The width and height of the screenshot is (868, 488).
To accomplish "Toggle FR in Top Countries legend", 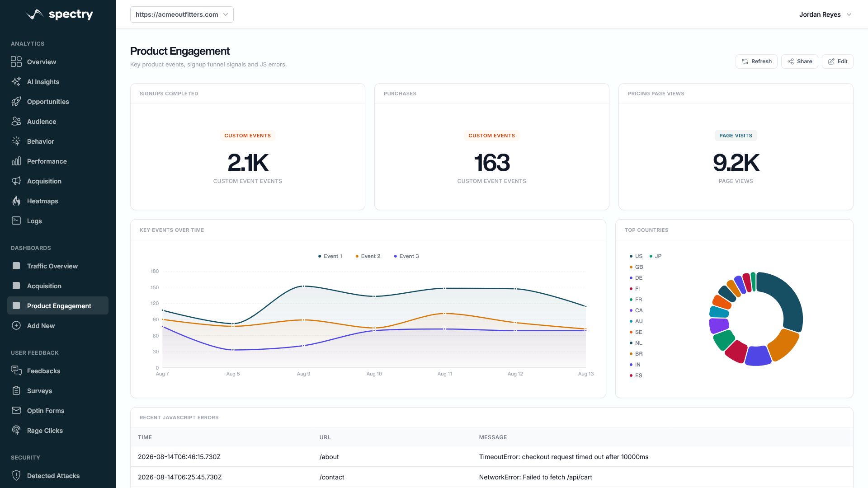I will 636,300.
